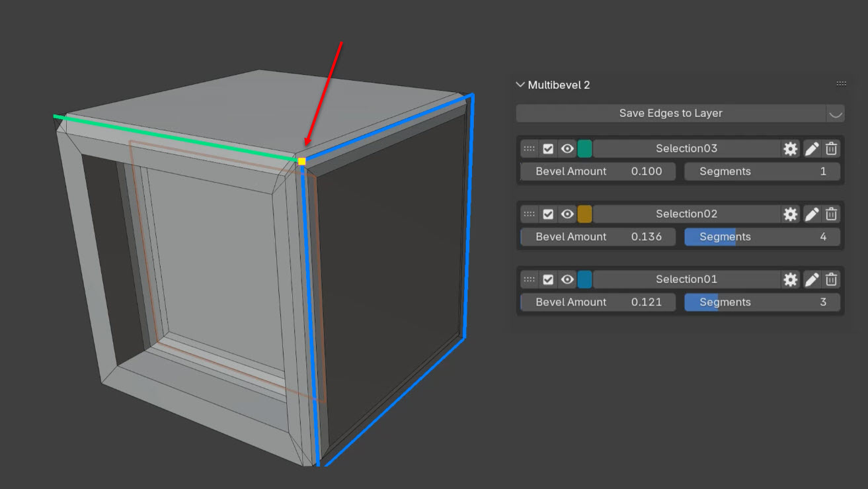Open settings gear for Selection03 layer

pos(790,149)
